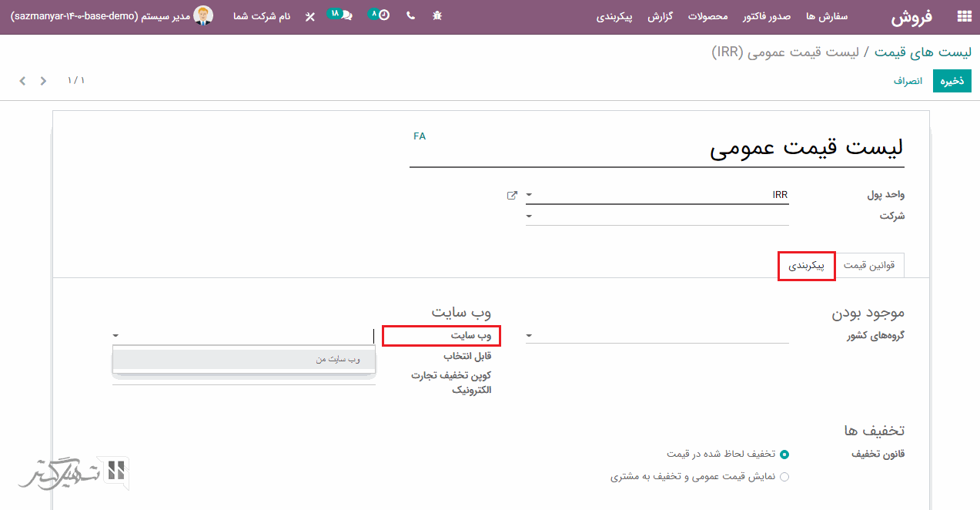Click the ذخیره save button
The image size is (980, 510).
click(952, 81)
